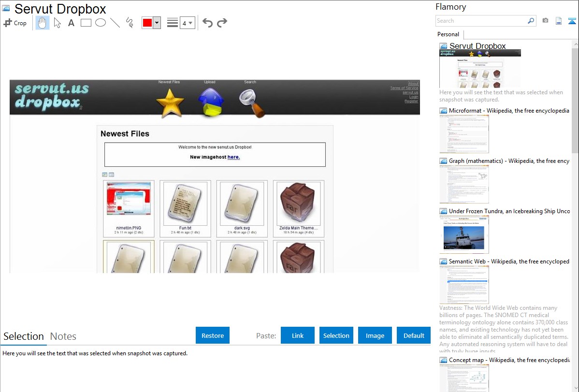This screenshot has width=579, height=392.
Task: Open the Microformat Wikipedia snapshot thumbnail
Action: tap(464, 134)
